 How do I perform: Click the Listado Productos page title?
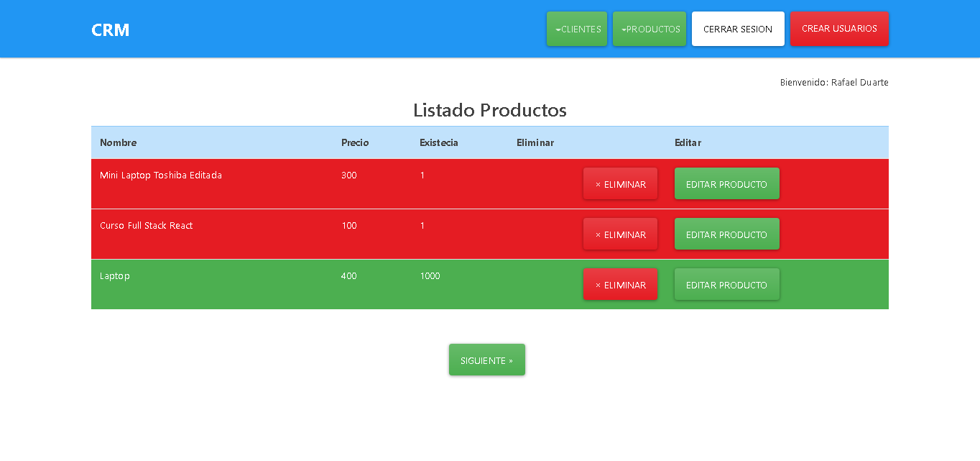click(x=489, y=110)
